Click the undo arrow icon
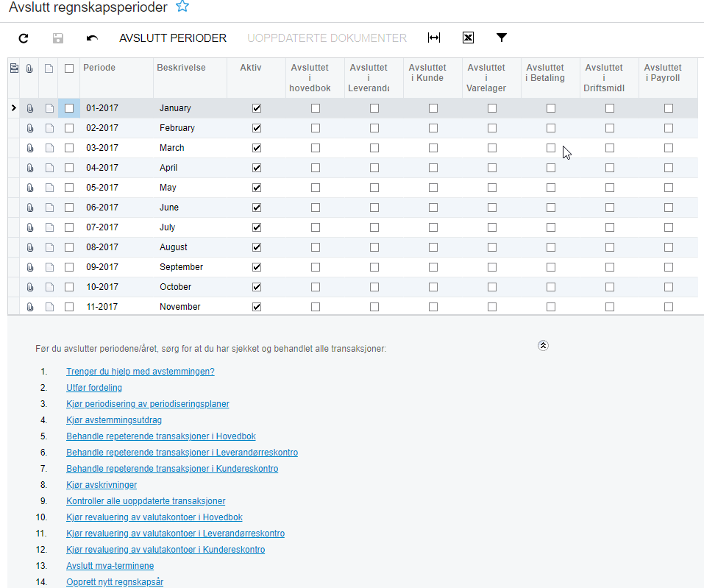 coord(92,38)
